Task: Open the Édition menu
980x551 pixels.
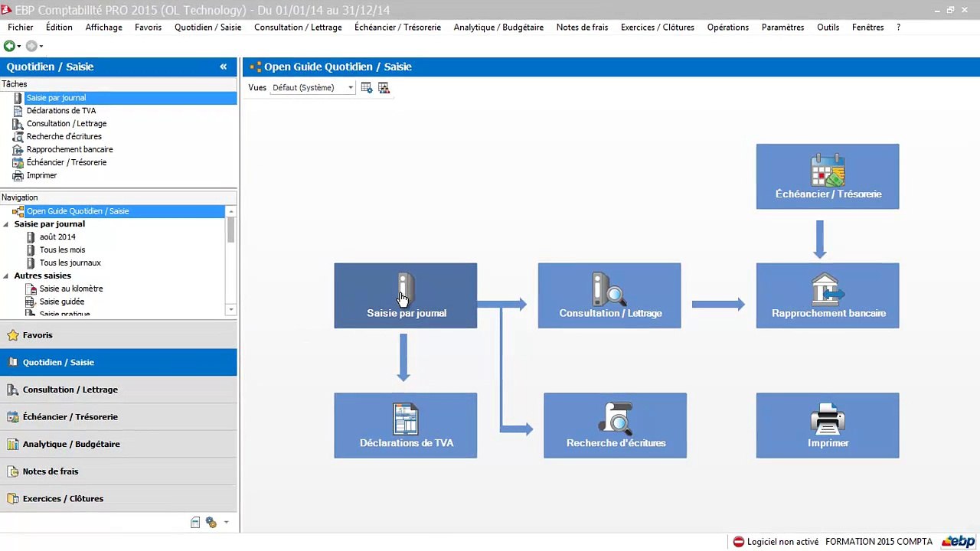Action: tap(59, 28)
